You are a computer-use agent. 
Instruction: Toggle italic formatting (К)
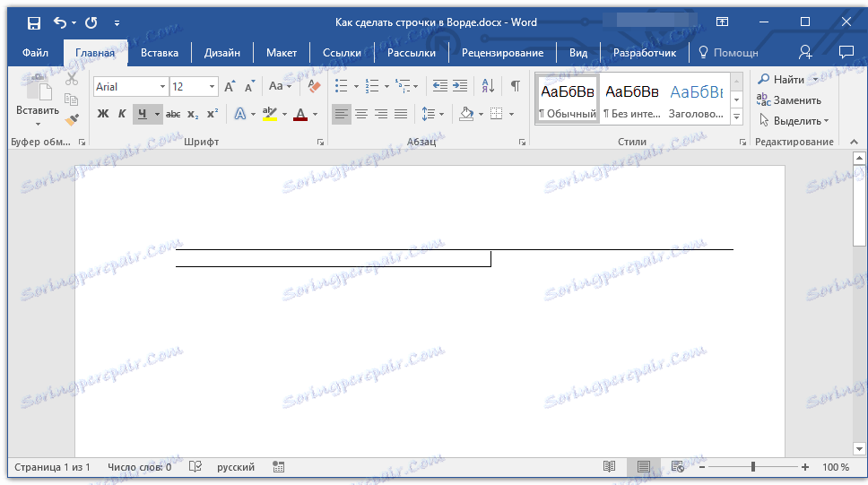[122, 114]
